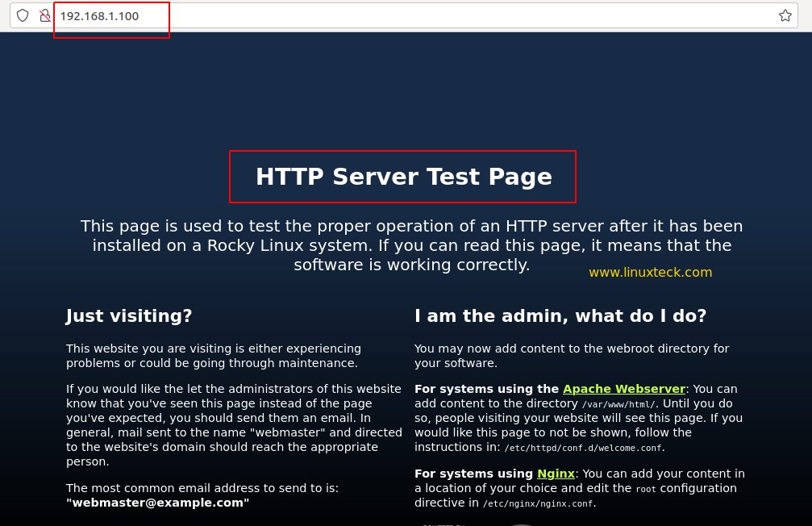Visit the www.linuxteck.com link
The width and height of the screenshot is (812, 526).
pos(650,272)
